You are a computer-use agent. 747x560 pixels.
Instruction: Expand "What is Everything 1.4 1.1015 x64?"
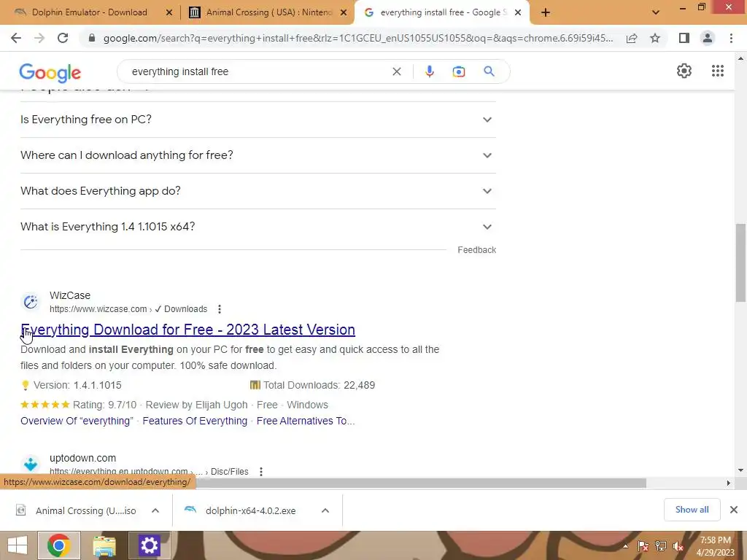pyautogui.click(x=258, y=227)
